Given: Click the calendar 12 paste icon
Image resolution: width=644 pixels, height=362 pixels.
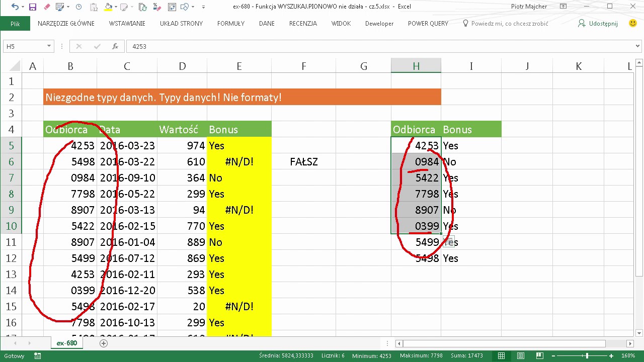Looking at the screenshot, I should point(94,7).
